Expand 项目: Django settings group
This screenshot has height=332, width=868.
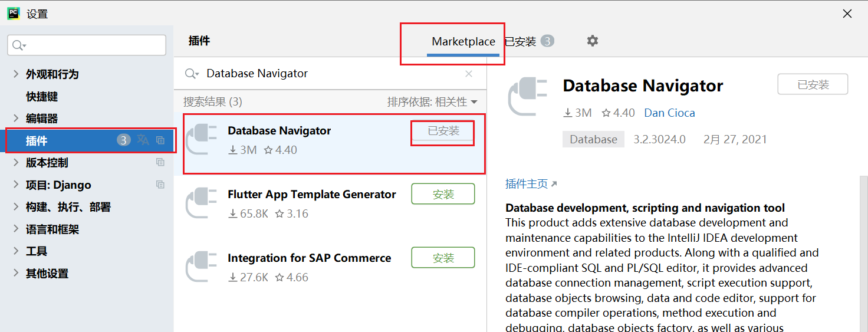(16, 185)
